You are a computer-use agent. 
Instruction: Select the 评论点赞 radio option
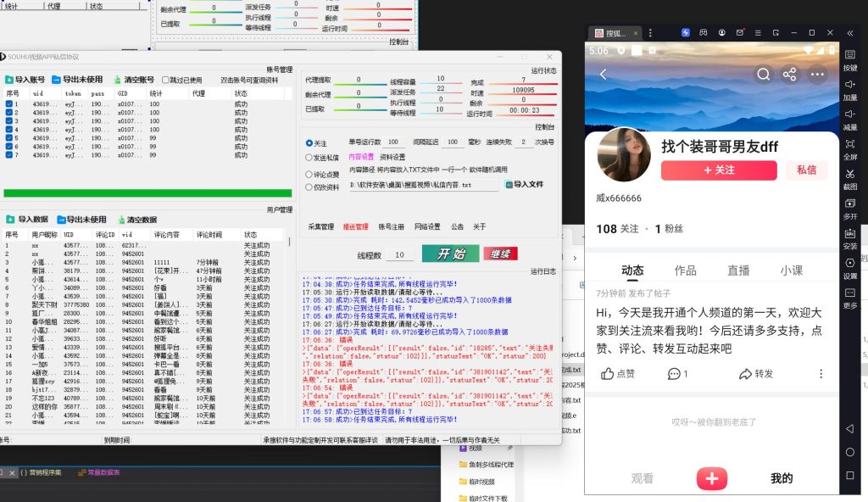(309, 174)
